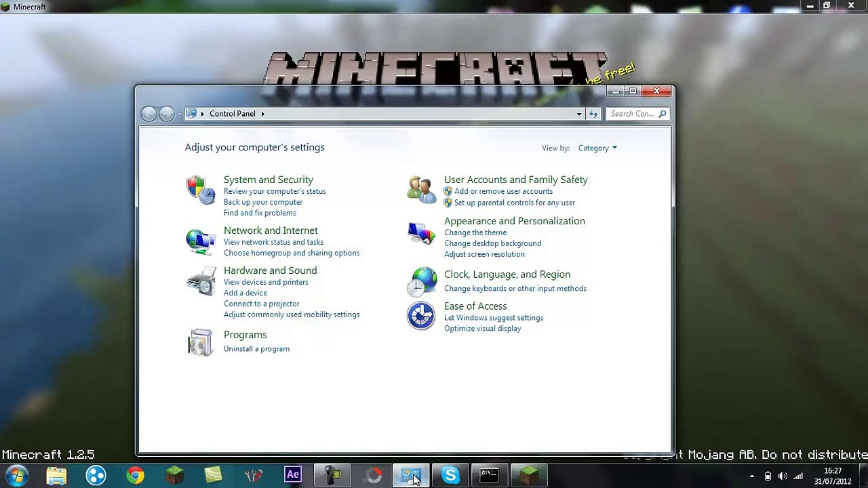Click Connect to a projector

click(x=261, y=304)
